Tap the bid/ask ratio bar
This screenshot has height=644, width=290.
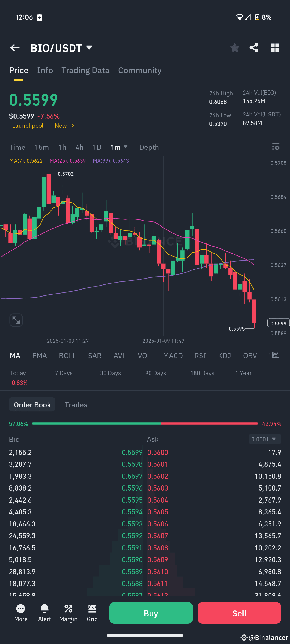pos(145,423)
